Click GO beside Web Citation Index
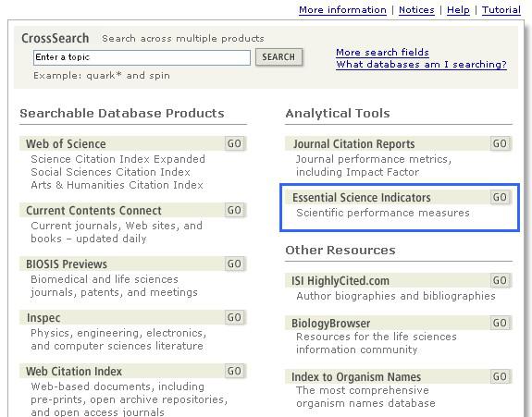This screenshot has height=417, width=532. (234, 371)
